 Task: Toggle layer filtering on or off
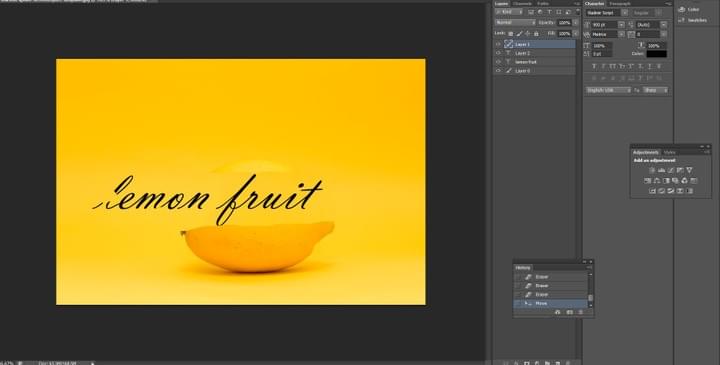578,12
